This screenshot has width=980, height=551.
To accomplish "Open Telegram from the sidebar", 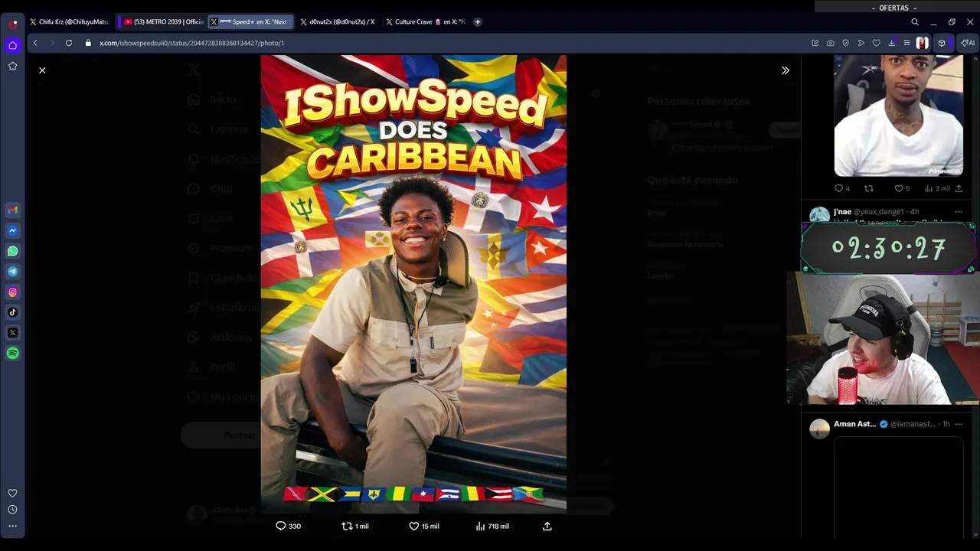I will point(13,272).
